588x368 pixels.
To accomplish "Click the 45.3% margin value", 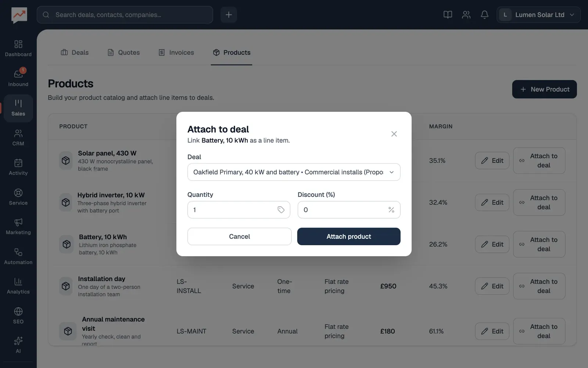I will coord(438,286).
